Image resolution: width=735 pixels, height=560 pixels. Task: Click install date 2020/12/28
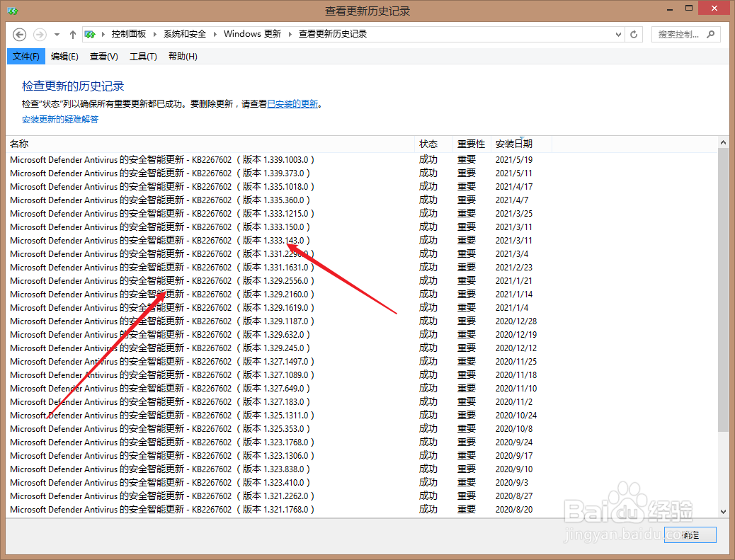[x=516, y=321]
